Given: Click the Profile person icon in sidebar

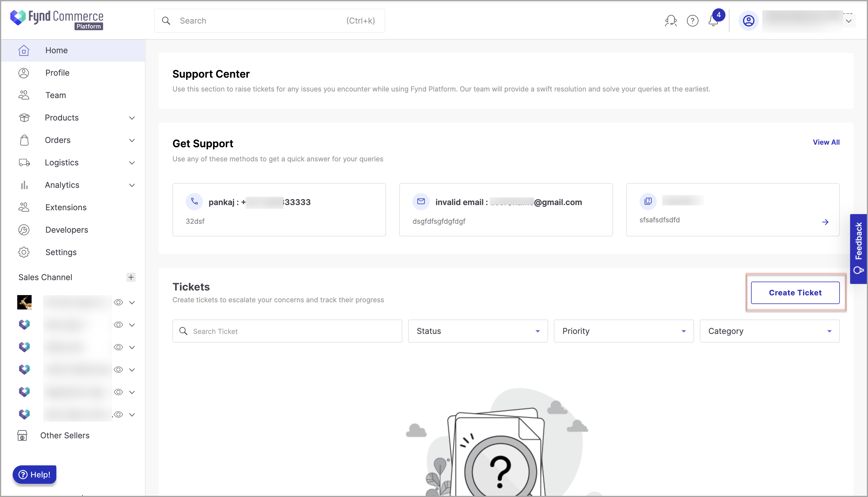Looking at the screenshot, I should [24, 73].
